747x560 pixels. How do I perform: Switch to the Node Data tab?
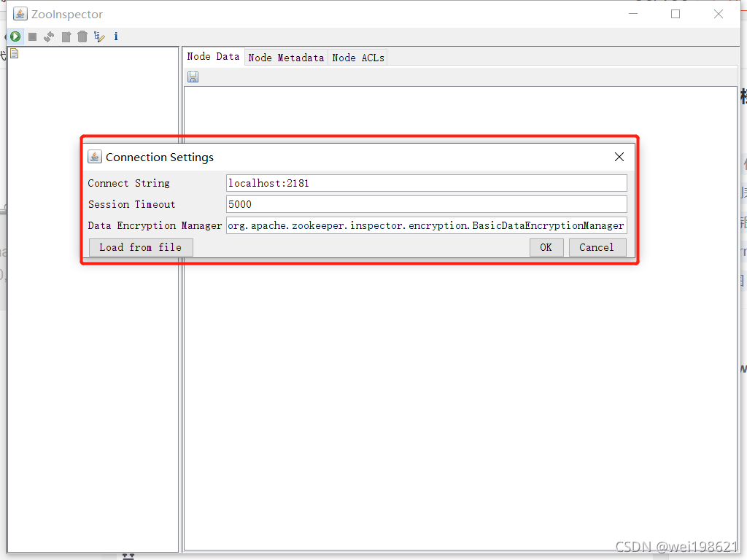(x=214, y=57)
